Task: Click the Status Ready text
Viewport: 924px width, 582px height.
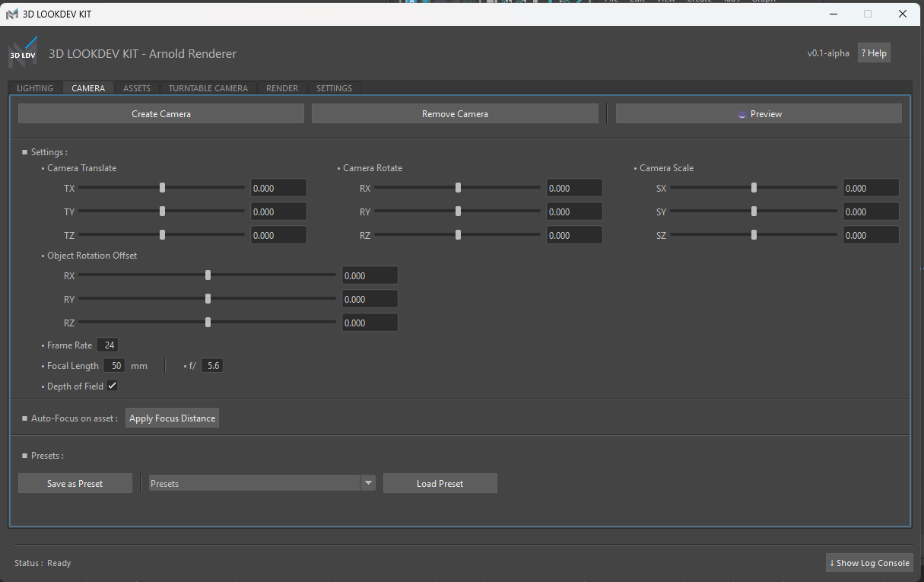Action: point(43,563)
